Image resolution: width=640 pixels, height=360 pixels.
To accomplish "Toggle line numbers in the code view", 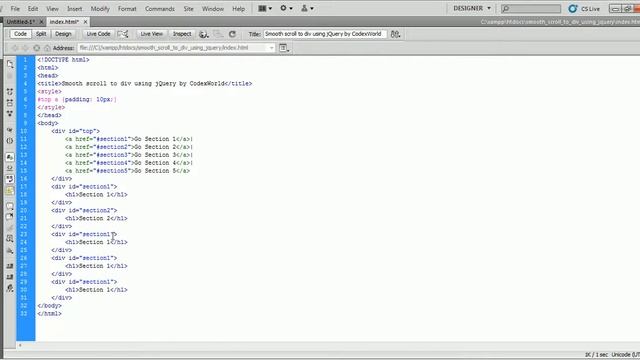I will click(10, 157).
